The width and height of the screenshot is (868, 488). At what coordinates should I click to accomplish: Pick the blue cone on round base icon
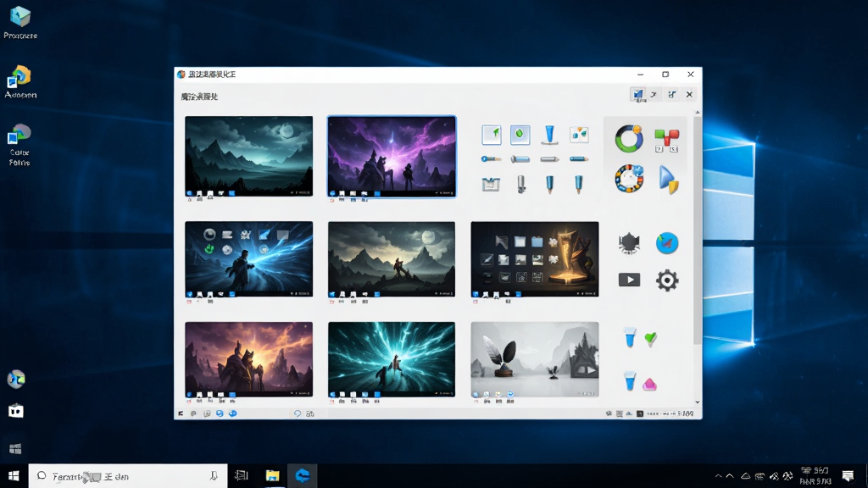click(549, 135)
